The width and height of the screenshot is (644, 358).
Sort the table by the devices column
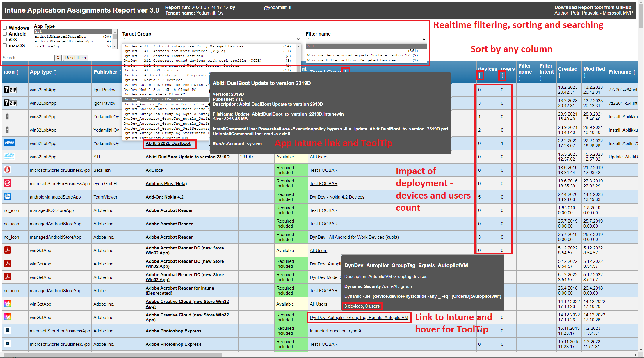tap(480, 75)
